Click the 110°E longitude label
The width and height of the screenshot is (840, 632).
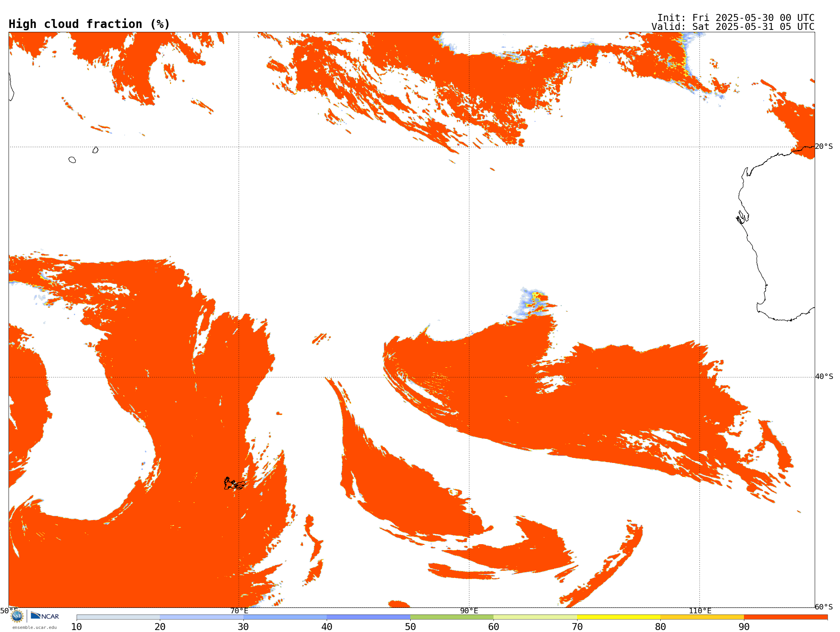pos(700,611)
